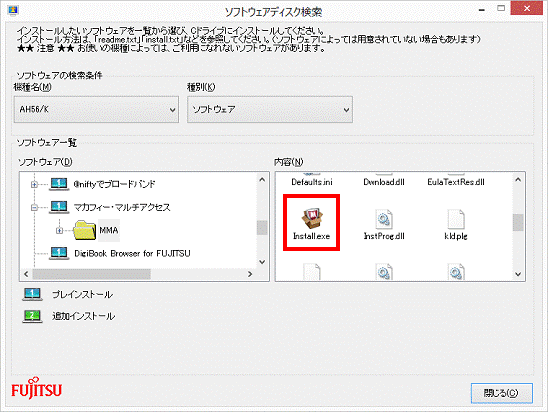Collapse the マカフィー・マルチアクセス tree node
Viewport: 548px width, 412px height.
pos(34,207)
